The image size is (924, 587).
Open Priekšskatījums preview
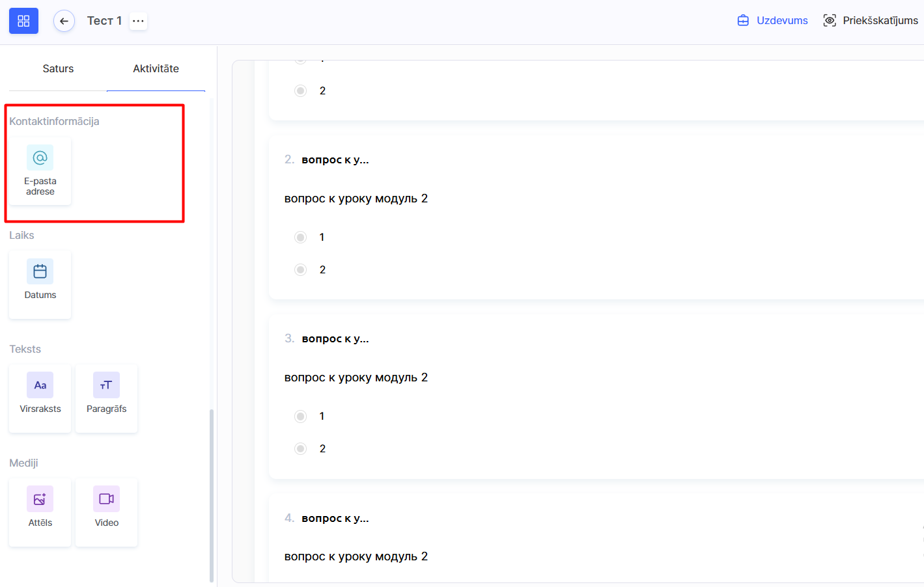pyautogui.click(x=871, y=21)
